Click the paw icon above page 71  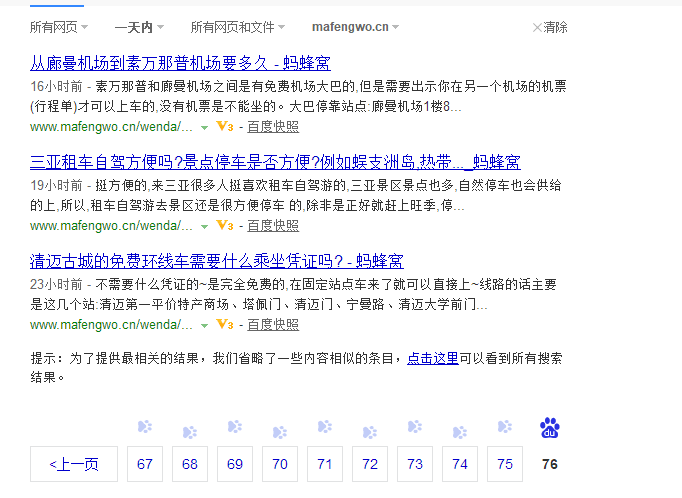(x=325, y=427)
